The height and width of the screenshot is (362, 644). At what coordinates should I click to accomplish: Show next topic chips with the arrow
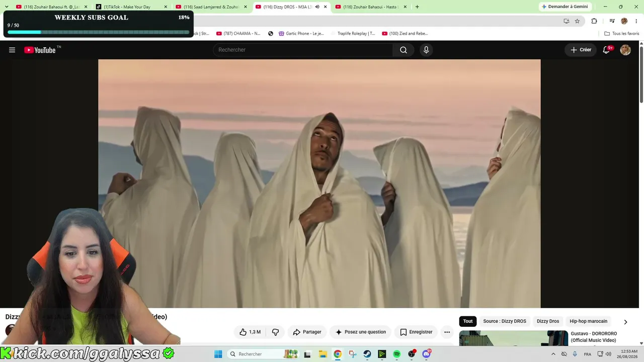point(625,322)
